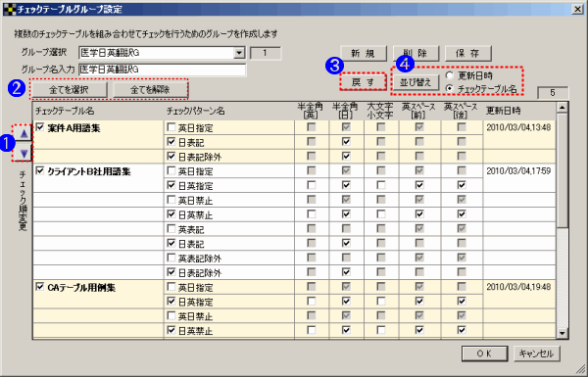Check 英日指定 pattern under CAテーブル用例集
The width and height of the screenshot is (588, 377).
pyautogui.click(x=171, y=287)
